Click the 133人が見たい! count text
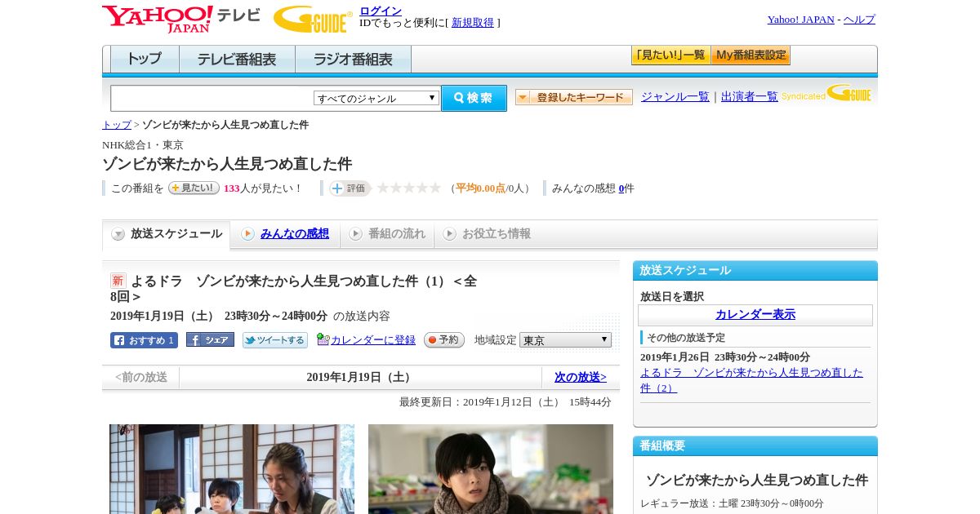980x514 pixels. [x=263, y=188]
